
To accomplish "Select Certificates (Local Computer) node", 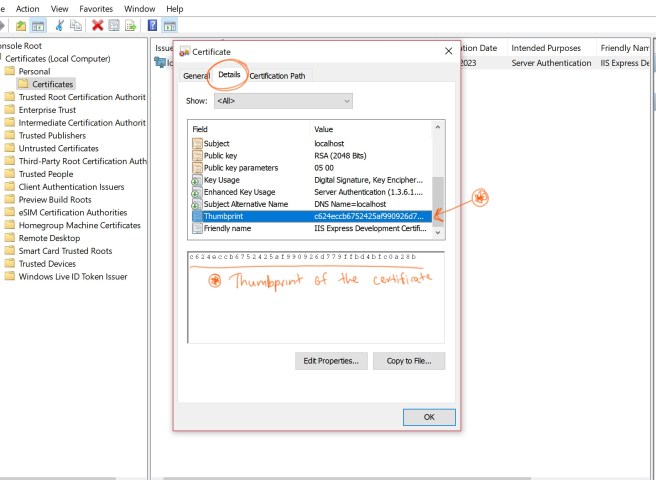I will 58,59.
